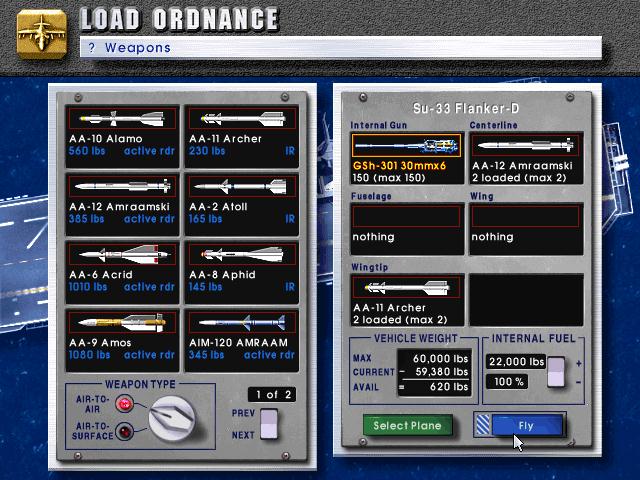This screenshot has width=640, height=480.
Task: Click the 'LOAD ORDNANCE' screen title
Action: 180,19
